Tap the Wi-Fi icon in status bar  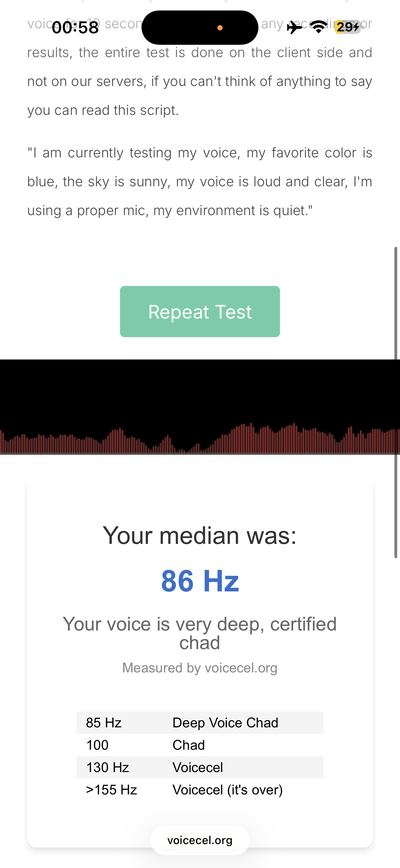tap(318, 27)
